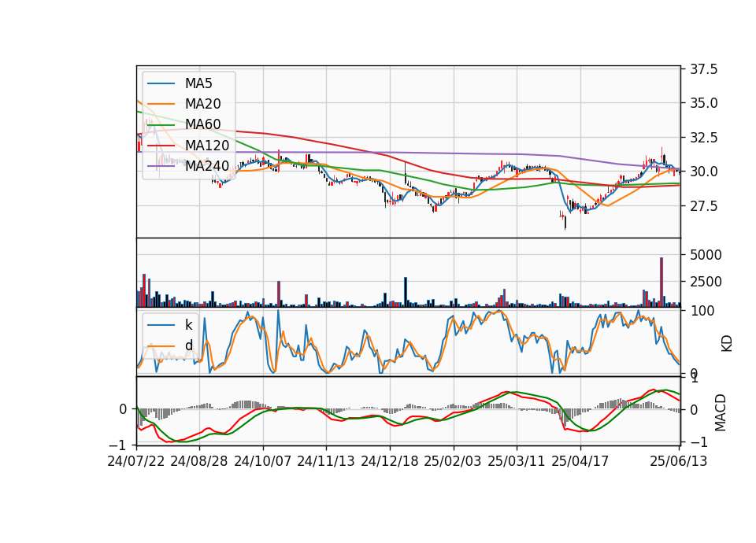Image resolution: width=756 pixels, height=543 pixels.
Task: Select the 24/10/07 date axis label
Action: pos(263,461)
